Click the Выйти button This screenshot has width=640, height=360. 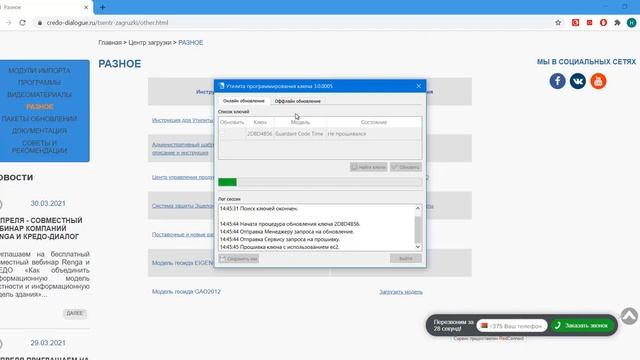pyautogui.click(x=406, y=259)
